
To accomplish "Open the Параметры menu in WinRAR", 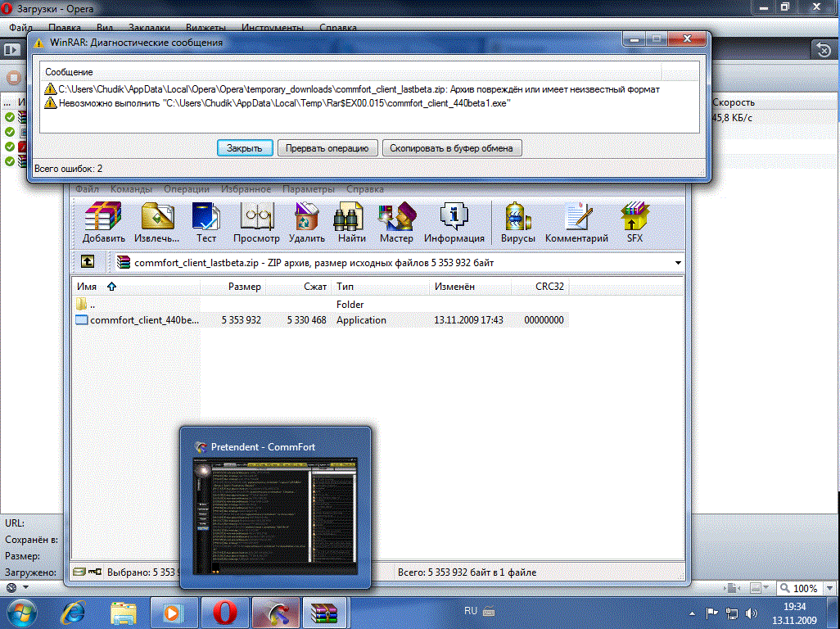I will pyautogui.click(x=309, y=189).
